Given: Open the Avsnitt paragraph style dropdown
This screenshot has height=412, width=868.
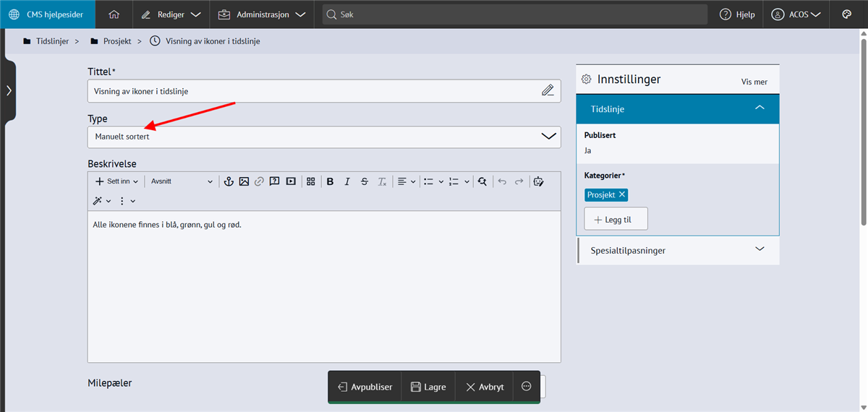Looking at the screenshot, I should 182,181.
